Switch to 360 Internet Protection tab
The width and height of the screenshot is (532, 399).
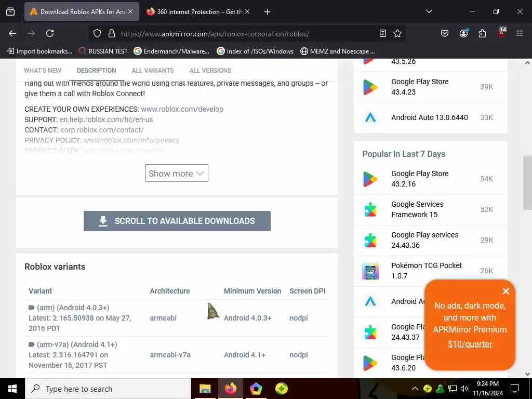(x=198, y=11)
